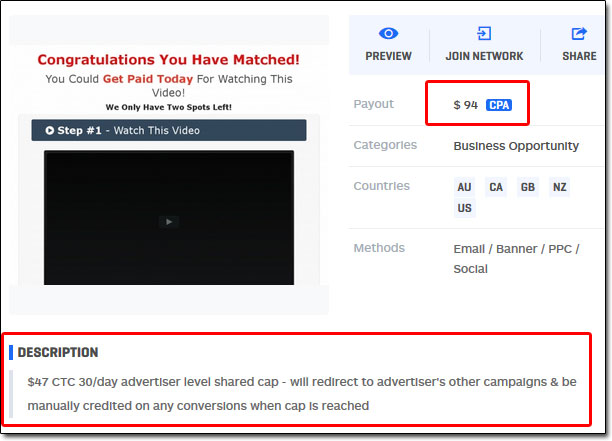This screenshot has height=441, width=612.
Task: Click the blue CPA badge
Action: [x=499, y=105]
